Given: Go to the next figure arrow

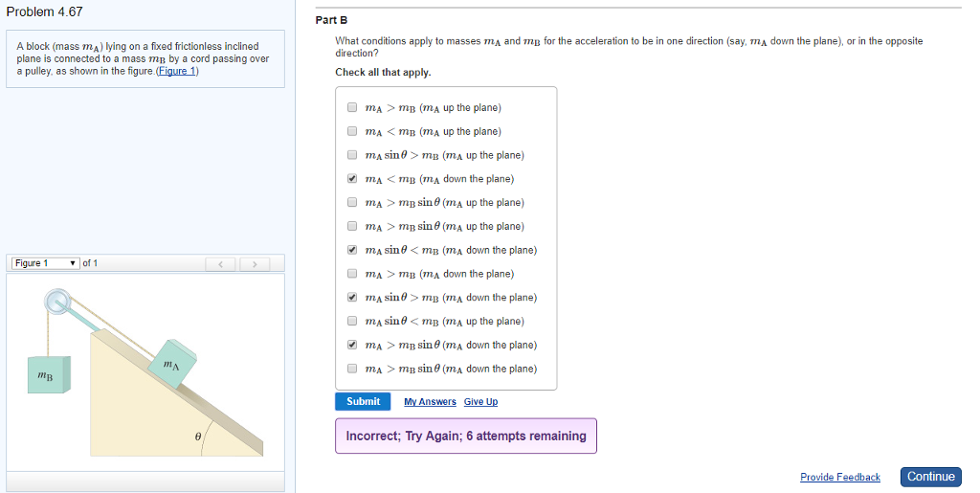Looking at the screenshot, I should (255, 263).
